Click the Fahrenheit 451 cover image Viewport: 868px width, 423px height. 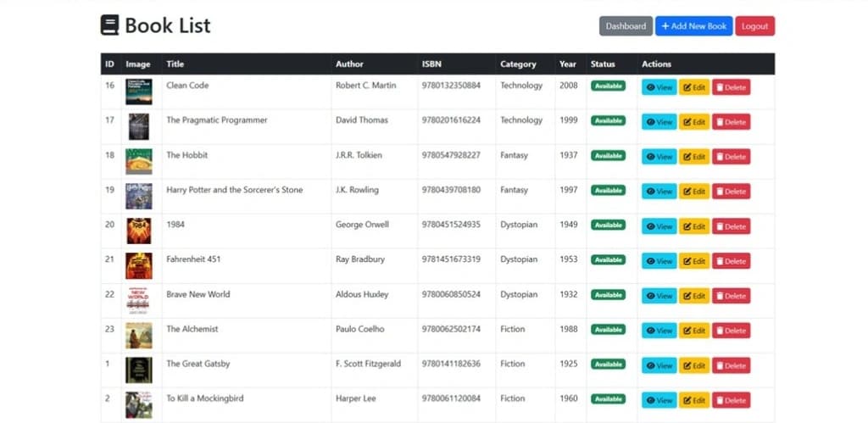click(138, 266)
